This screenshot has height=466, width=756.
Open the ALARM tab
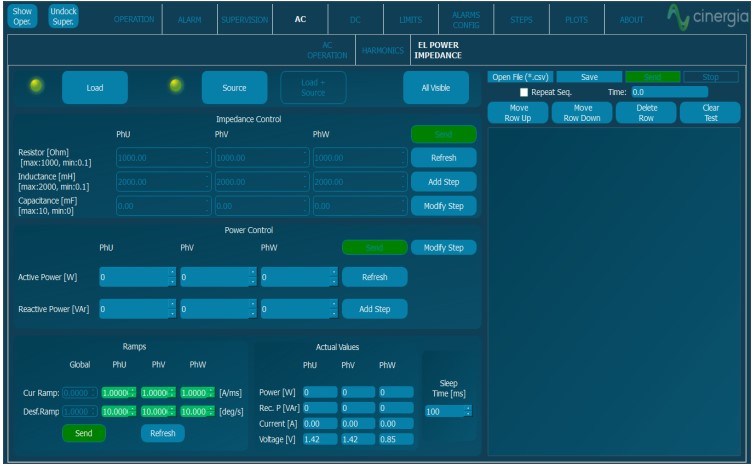point(187,20)
